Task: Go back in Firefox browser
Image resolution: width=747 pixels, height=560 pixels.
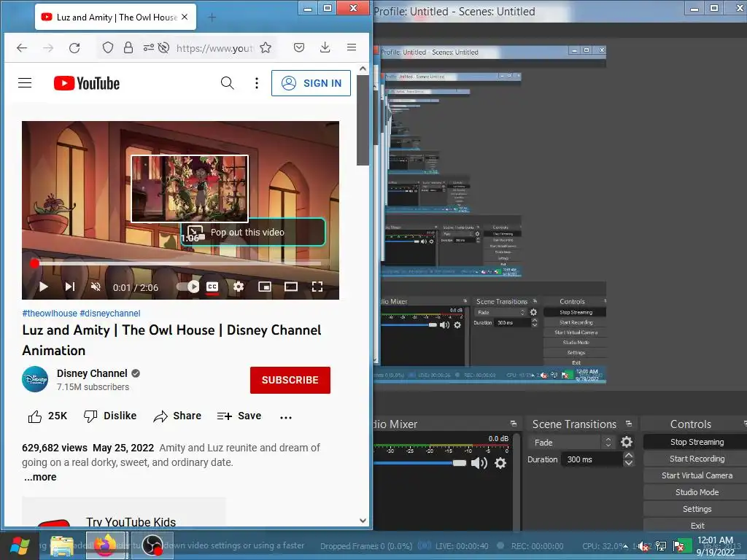Action: pos(22,47)
